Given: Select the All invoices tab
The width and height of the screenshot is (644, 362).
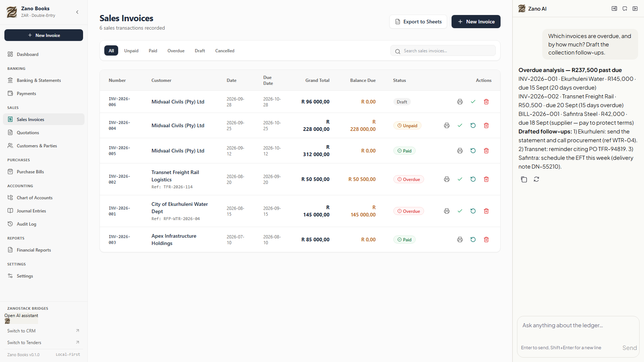Looking at the screenshot, I should [x=111, y=51].
